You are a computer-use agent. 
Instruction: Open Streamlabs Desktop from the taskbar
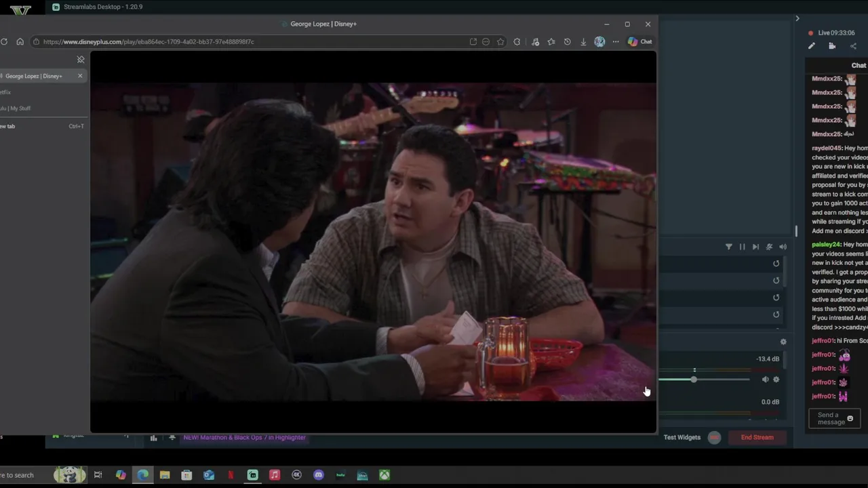pyautogui.click(x=253, y=475)
